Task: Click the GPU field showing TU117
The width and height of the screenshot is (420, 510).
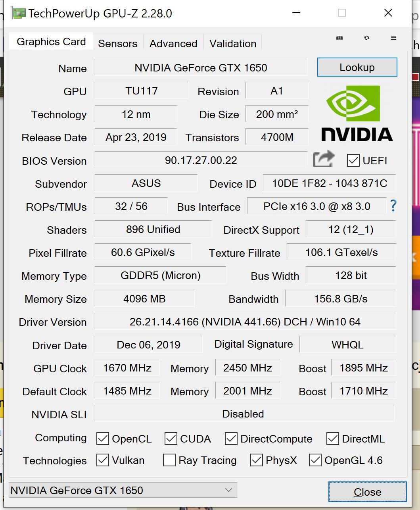Action: pos(142,90)
